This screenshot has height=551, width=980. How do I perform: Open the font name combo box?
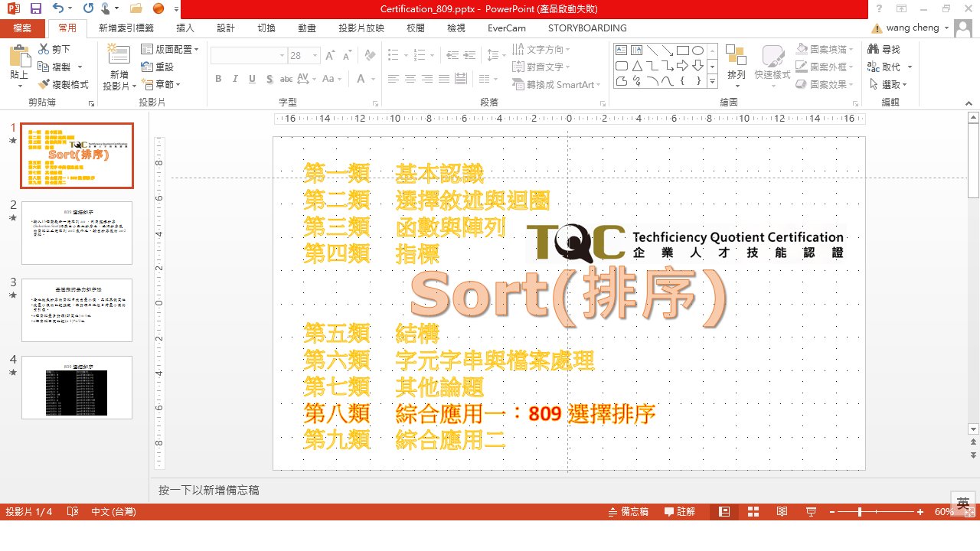(x=247, y=55)
